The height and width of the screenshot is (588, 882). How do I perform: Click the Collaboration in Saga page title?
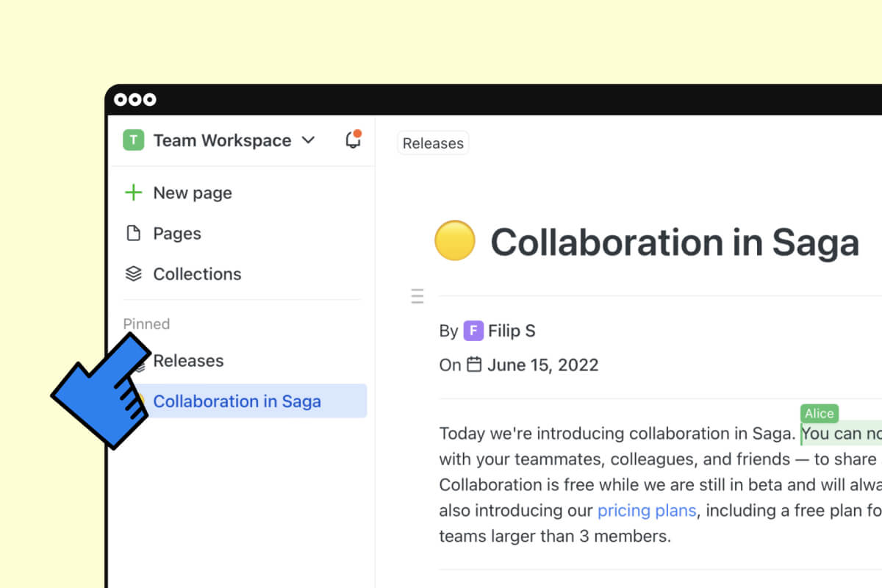point(676,243)
